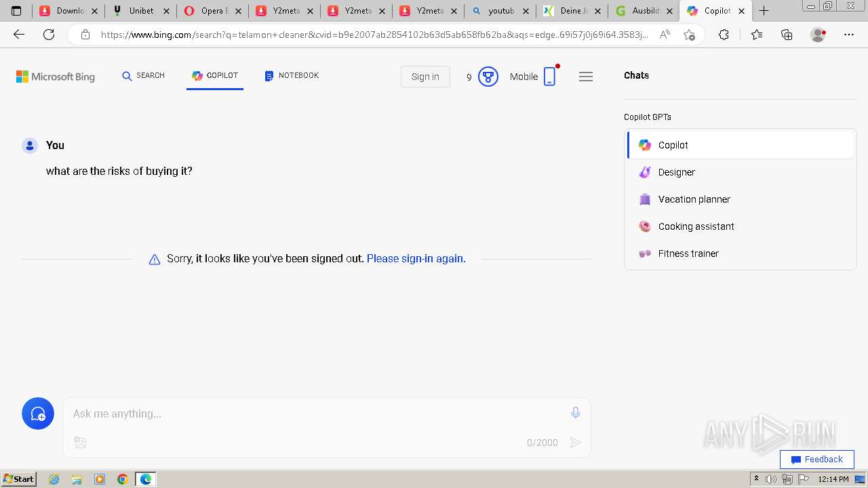Click the rewards points number 9
The image size is (868, 488).
point(469,77)
